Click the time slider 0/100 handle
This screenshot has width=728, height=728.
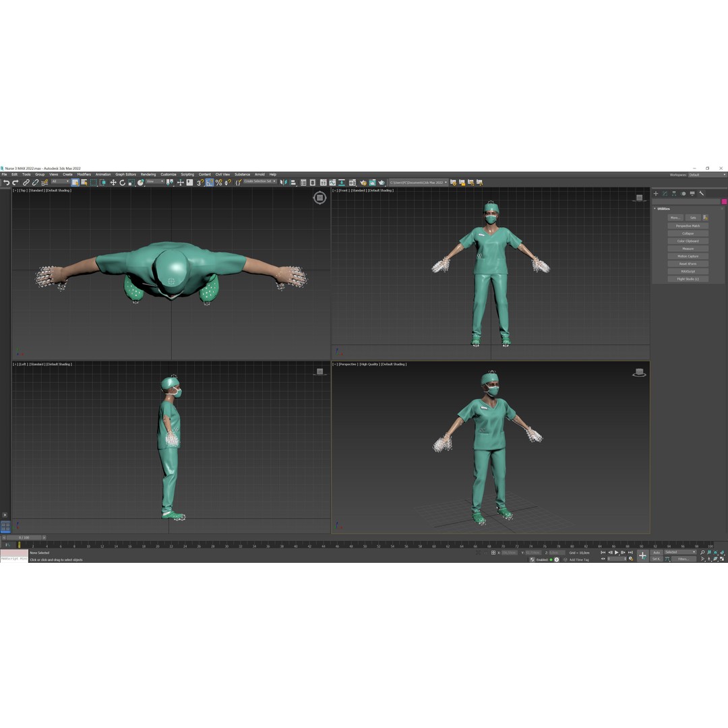24,538
